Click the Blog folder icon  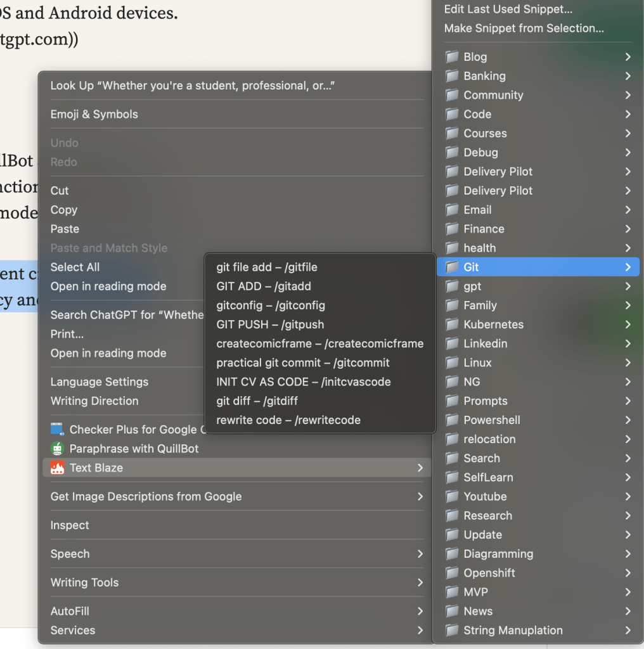coord(452,56)
